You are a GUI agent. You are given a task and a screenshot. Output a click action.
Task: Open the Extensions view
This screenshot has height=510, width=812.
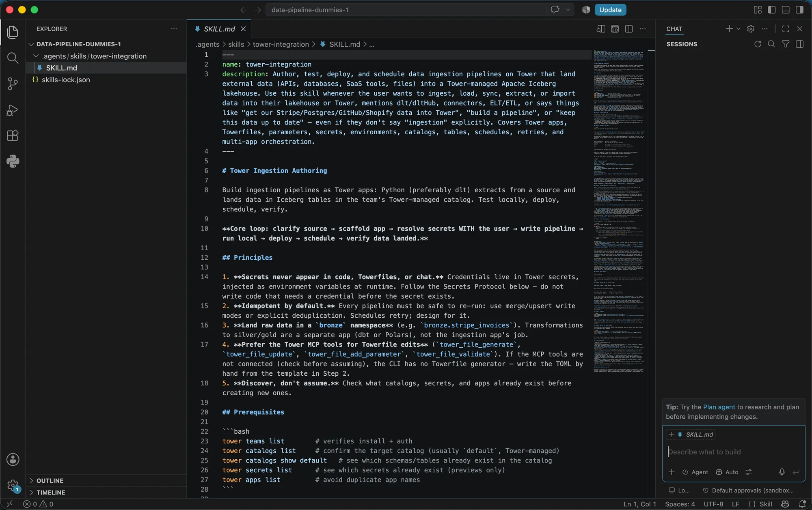coord(13,136)
